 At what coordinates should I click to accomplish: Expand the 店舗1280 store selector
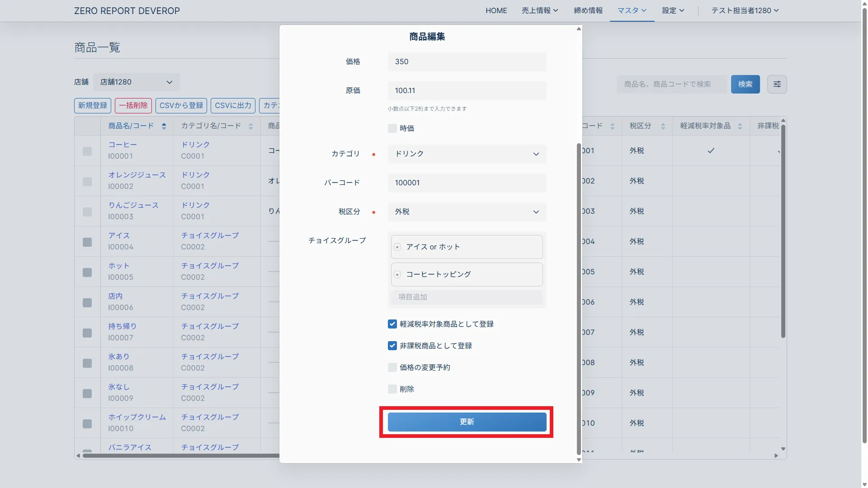pos(136,82)
